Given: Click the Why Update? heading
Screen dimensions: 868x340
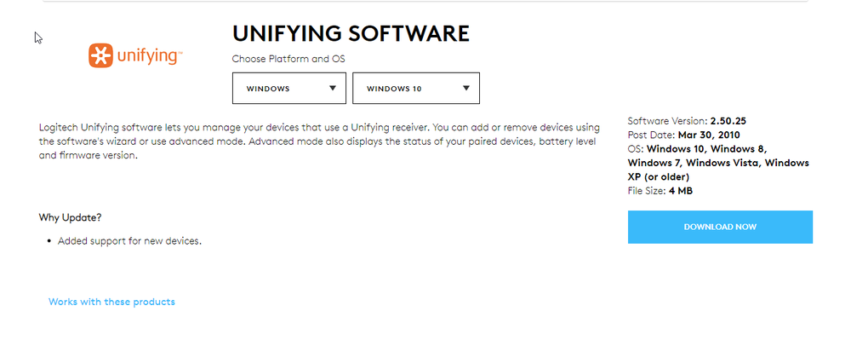Looking at the screenshot, I should click(x=71, y=217).
